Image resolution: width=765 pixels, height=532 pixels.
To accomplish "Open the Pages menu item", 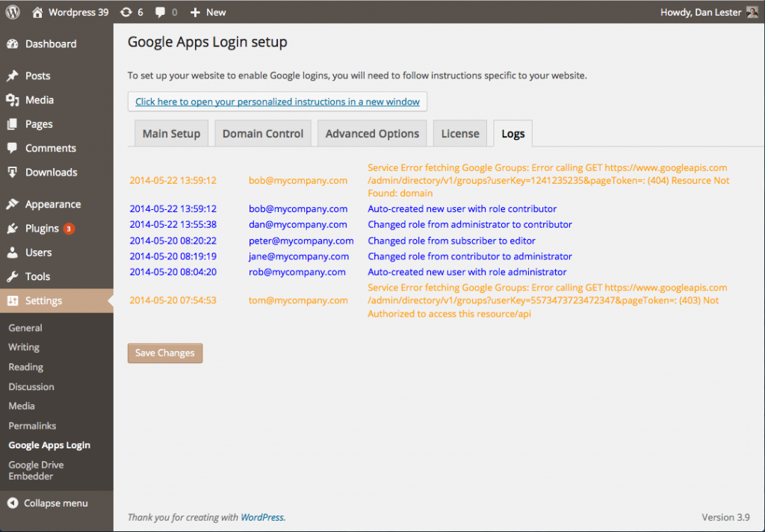I will 57,124.
